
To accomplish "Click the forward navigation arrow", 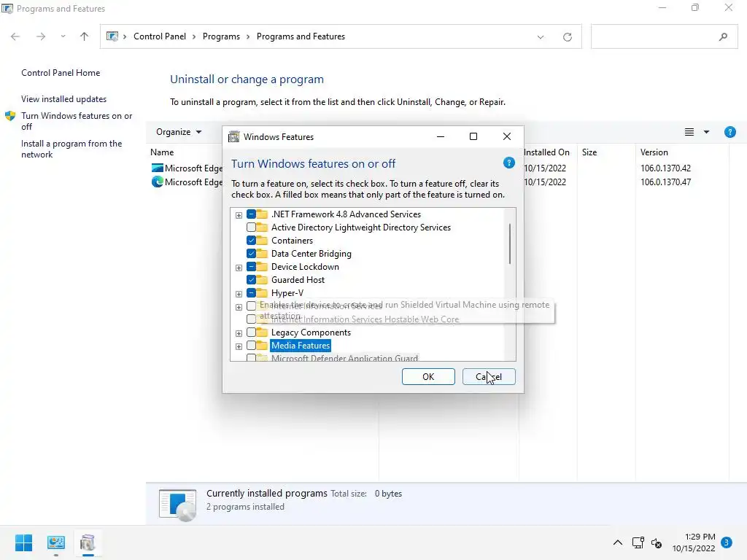I will coord(41,36).
